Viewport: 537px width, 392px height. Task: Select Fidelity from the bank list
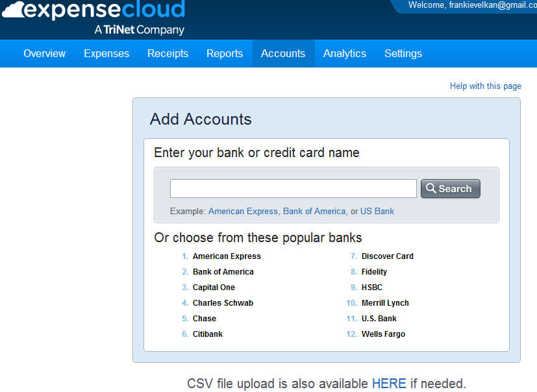[x=374, y=272]
